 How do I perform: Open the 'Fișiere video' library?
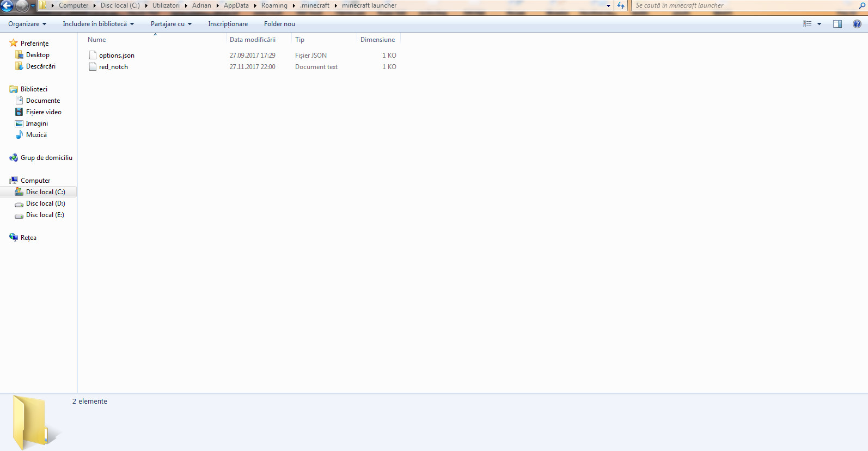44,112
